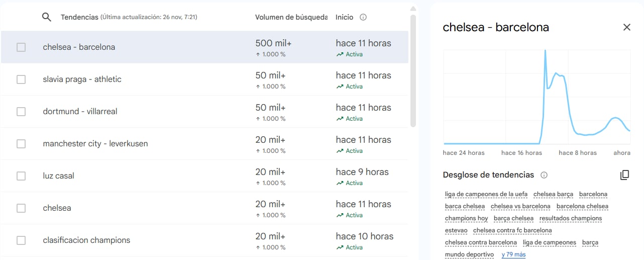Image resolution: width=644 pixels, height=260 pixels.
Task: Click the 'liga de campeones de la uefa' term
Action: pyautogui.click(x=486, y=194)
